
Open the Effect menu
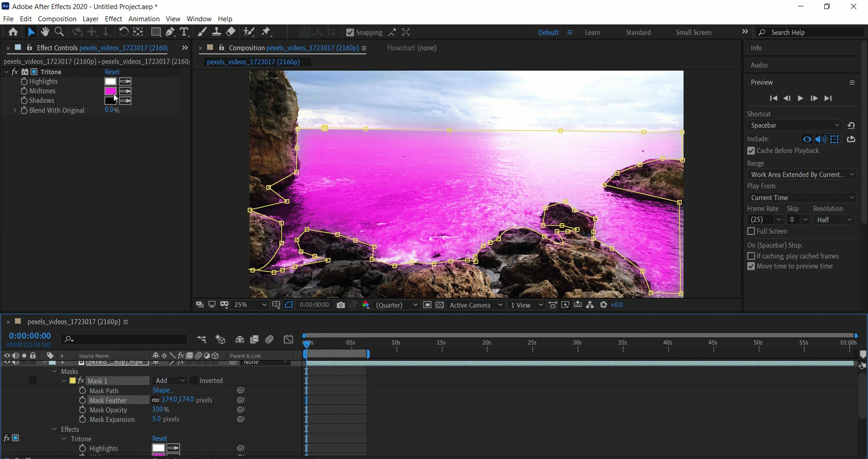pos(113,19)
